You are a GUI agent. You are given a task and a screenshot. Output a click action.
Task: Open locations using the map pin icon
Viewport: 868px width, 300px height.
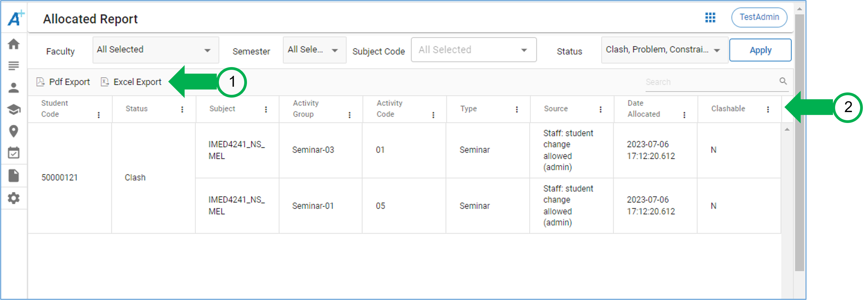tap(14, 131)
